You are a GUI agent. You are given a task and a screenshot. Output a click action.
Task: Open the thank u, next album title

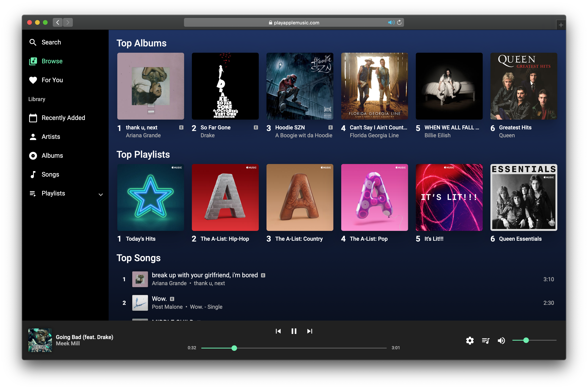pyautogui.click(x=141, y=127)
